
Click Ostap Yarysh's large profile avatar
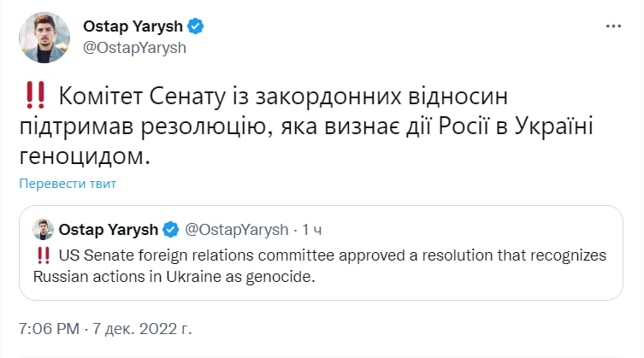pyautogui.click(x=44, y=37)
